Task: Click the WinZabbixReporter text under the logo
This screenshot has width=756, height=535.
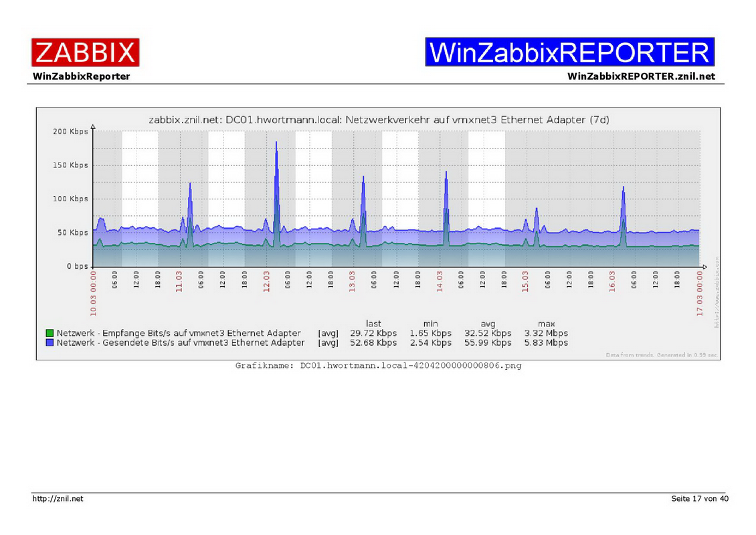Action: click(81, 76)
